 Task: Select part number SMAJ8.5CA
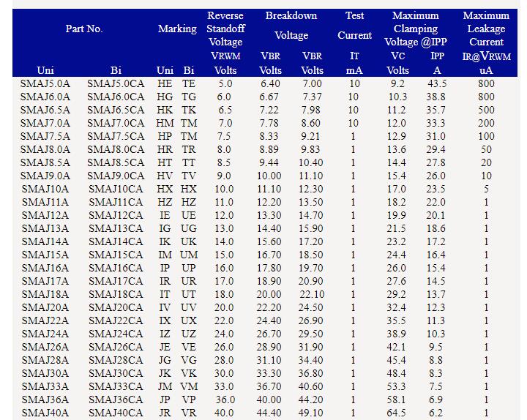(x=116, y=162)
